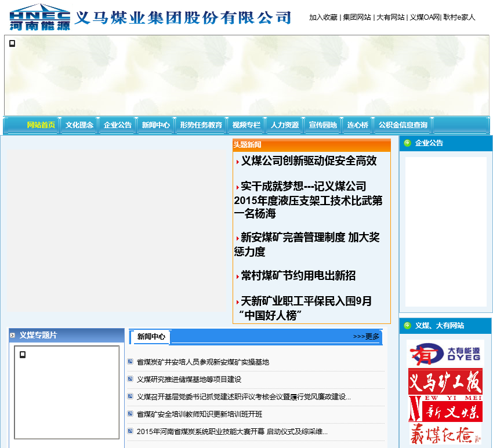The height and width of the screenshot is (448, 493).
Task: Open the 义马矿工报 red banner
Action: click(445, 382)
